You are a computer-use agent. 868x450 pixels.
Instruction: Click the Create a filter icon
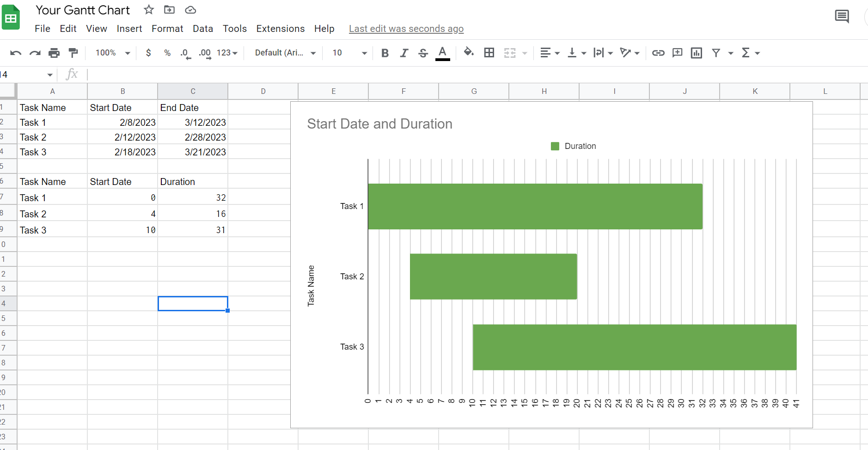716,53
